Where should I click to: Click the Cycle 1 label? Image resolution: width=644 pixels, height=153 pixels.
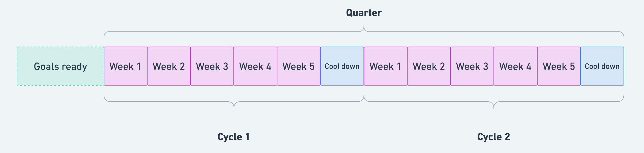[x=233, y=137]
